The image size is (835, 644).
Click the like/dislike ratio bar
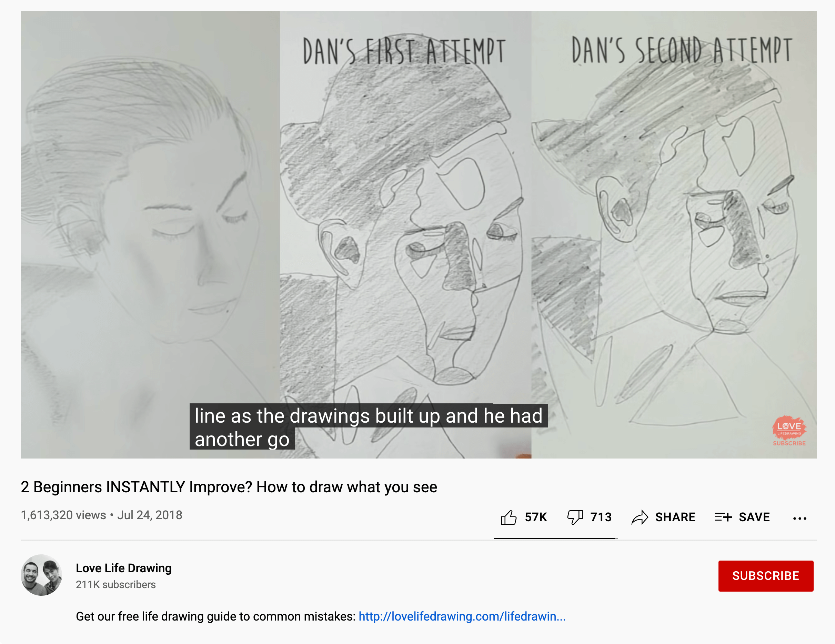tap(555, 539)
